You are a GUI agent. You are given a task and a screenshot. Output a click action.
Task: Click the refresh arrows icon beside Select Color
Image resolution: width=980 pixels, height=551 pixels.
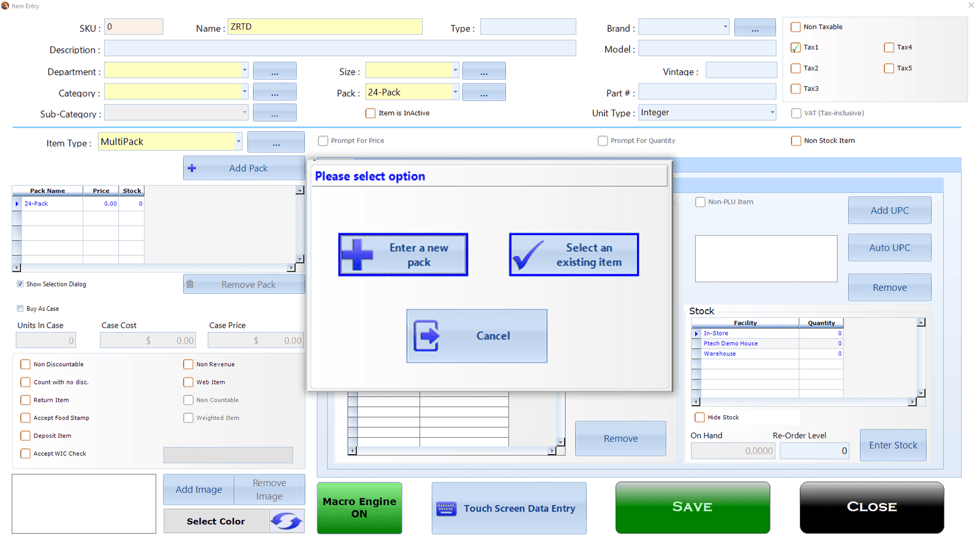(x=287, y=521)
